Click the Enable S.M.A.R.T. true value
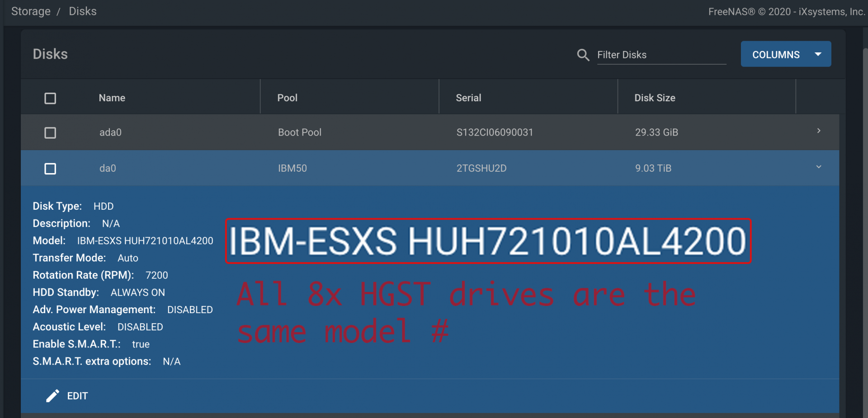The height and width of the screenshot is (418, 868). tap(141, 344)
